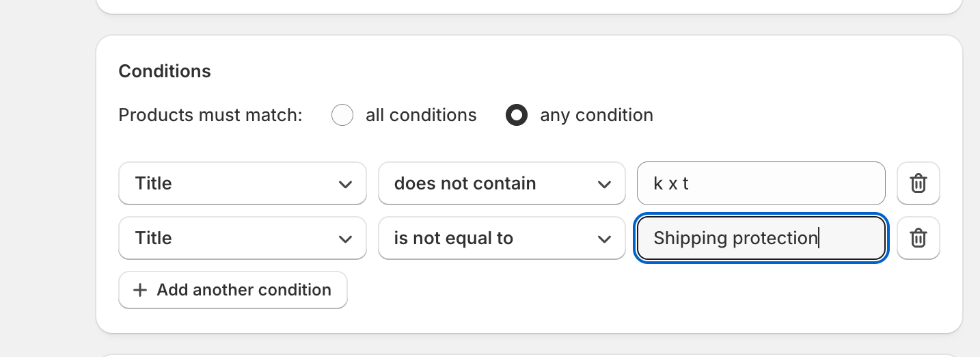This screenshot has height=357, width=980.
Task: Select the "any condition" radio button
Action: click(517, 115)
